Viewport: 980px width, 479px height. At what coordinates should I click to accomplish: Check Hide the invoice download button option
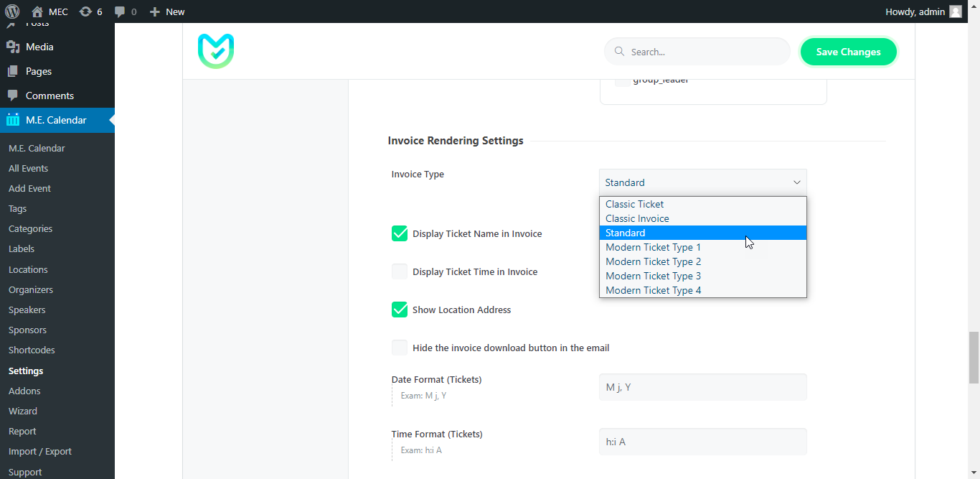[x=400, y=348]
